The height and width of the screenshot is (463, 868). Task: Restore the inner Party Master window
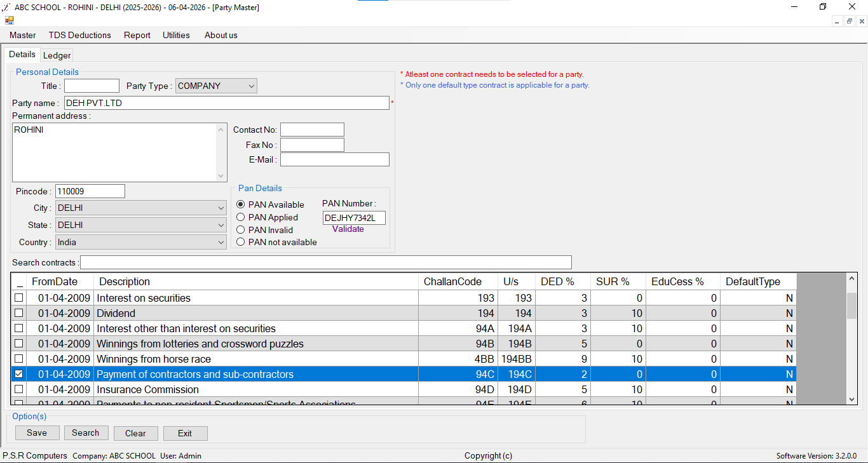(850, 21)
